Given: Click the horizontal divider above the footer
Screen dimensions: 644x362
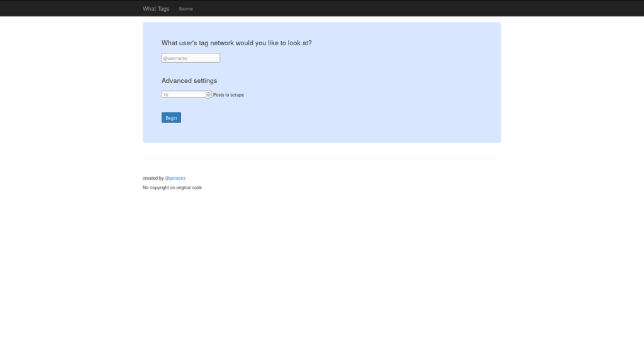Looking at the screenshot, I should point(321,158).
